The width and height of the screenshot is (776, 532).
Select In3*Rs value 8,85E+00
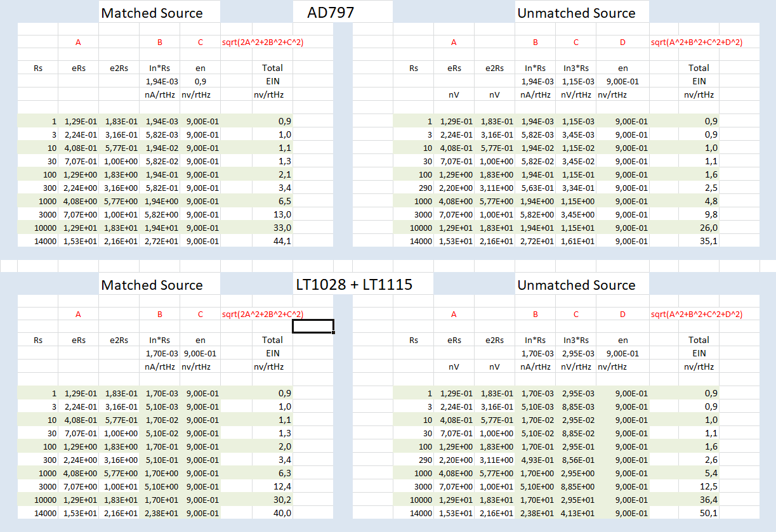coord(577,486)
